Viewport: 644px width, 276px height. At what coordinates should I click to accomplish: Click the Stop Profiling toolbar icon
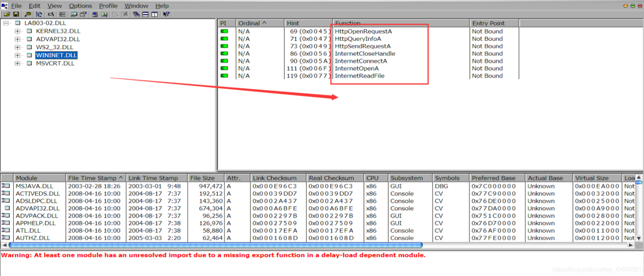(125, 14)
